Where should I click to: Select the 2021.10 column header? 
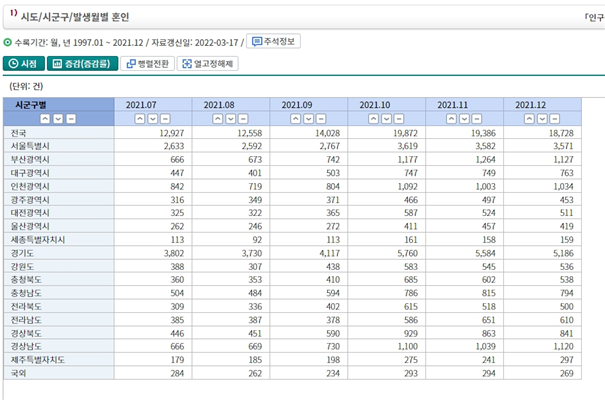tap(375, 105)
